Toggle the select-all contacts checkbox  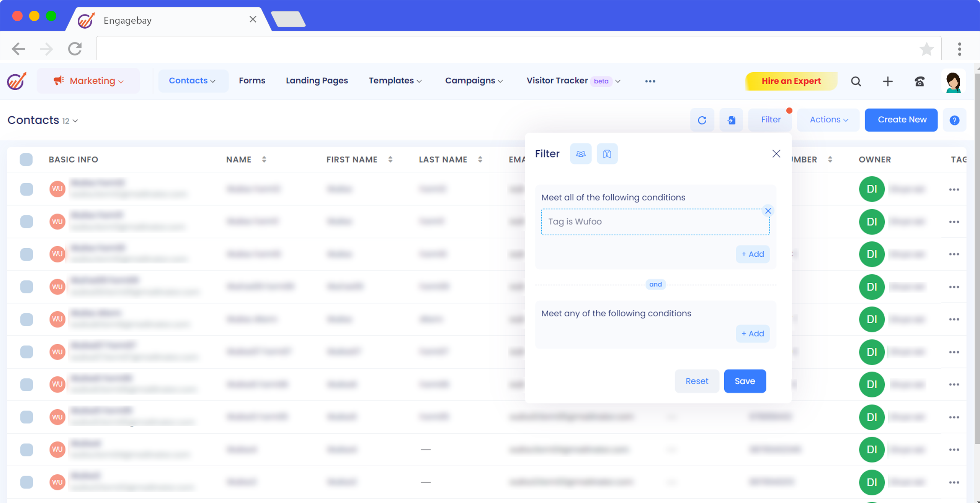26,160
